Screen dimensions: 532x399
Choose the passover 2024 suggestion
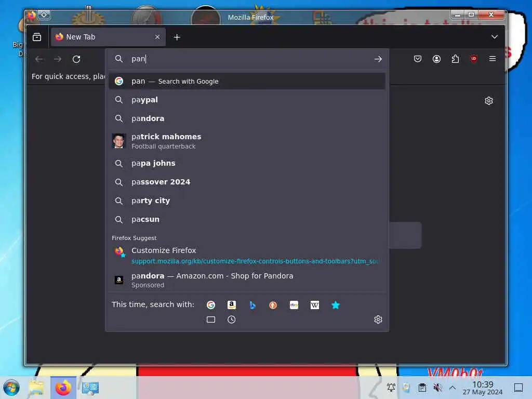click(x=247, y=182)
